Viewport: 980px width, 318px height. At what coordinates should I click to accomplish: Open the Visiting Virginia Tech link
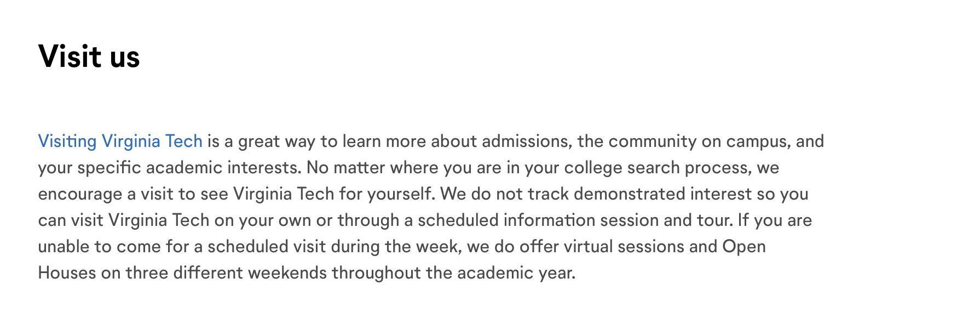(x=120, y=141)
